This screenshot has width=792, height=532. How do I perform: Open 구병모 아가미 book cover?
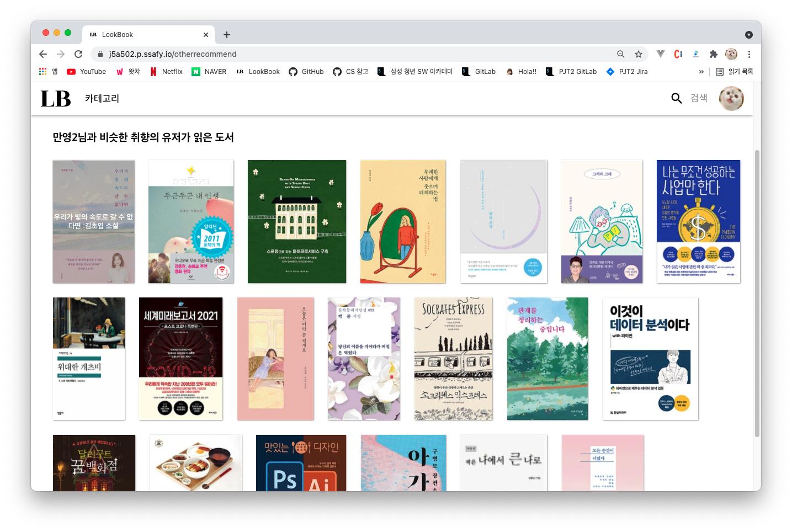(x=403, y=462)
